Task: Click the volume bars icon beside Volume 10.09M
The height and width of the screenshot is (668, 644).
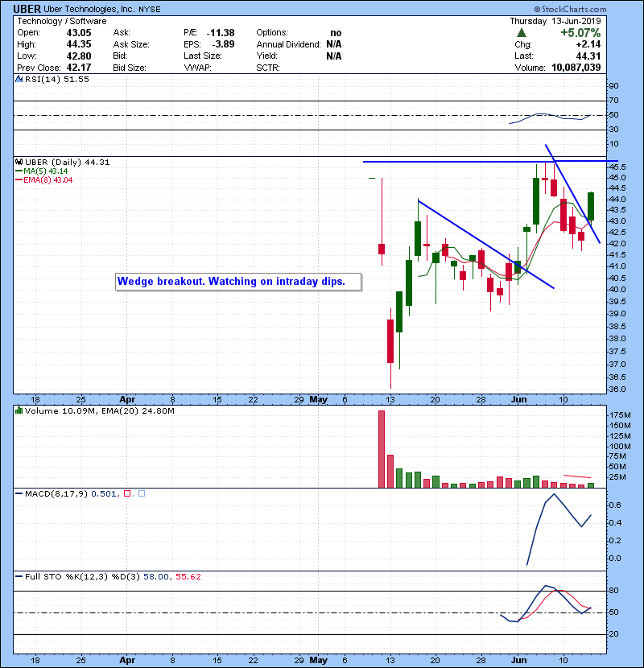Action: click(19, 410)
